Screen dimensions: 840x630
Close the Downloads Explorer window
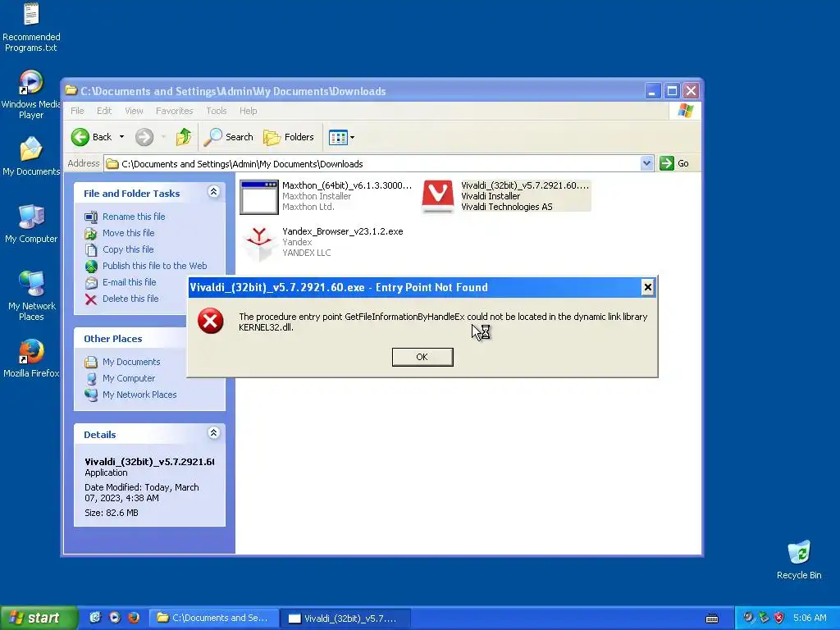691,91
